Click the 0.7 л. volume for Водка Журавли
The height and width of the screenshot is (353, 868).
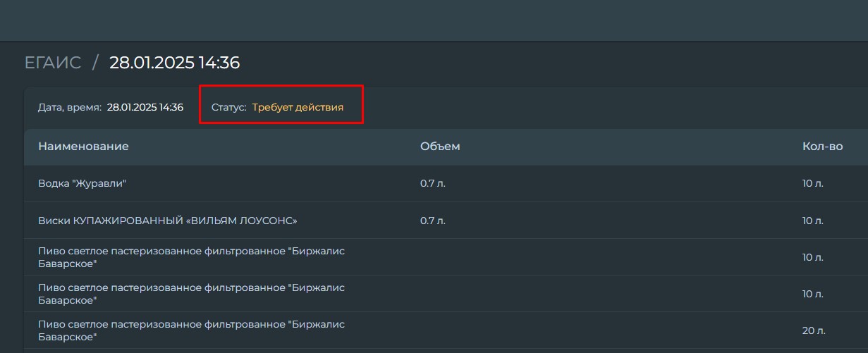click(x=433, y=184)
